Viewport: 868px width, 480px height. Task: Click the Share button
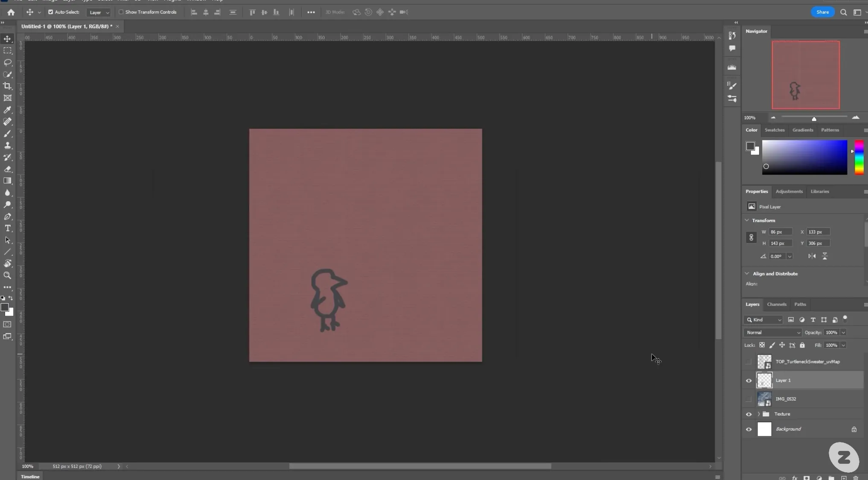point(822,12)
